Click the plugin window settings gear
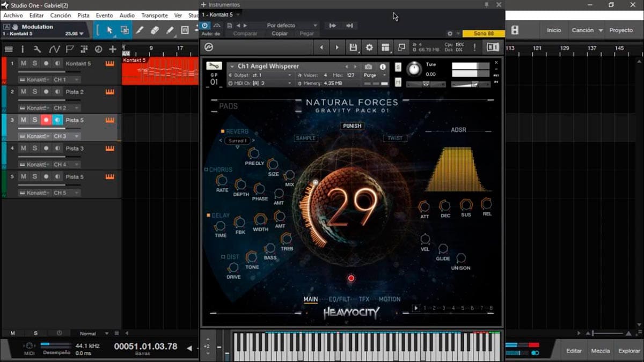644x362 pixels. (450, 34)
